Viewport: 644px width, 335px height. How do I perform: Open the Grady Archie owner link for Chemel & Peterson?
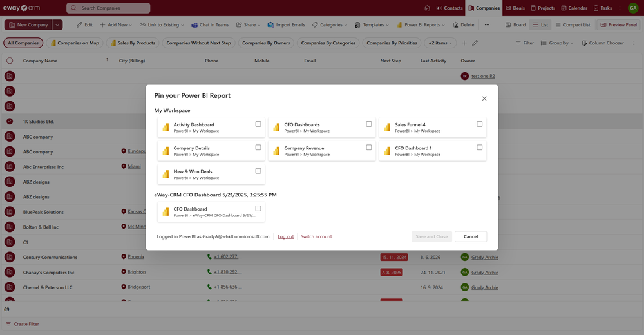pyautogui.click(x=485, y=287)
